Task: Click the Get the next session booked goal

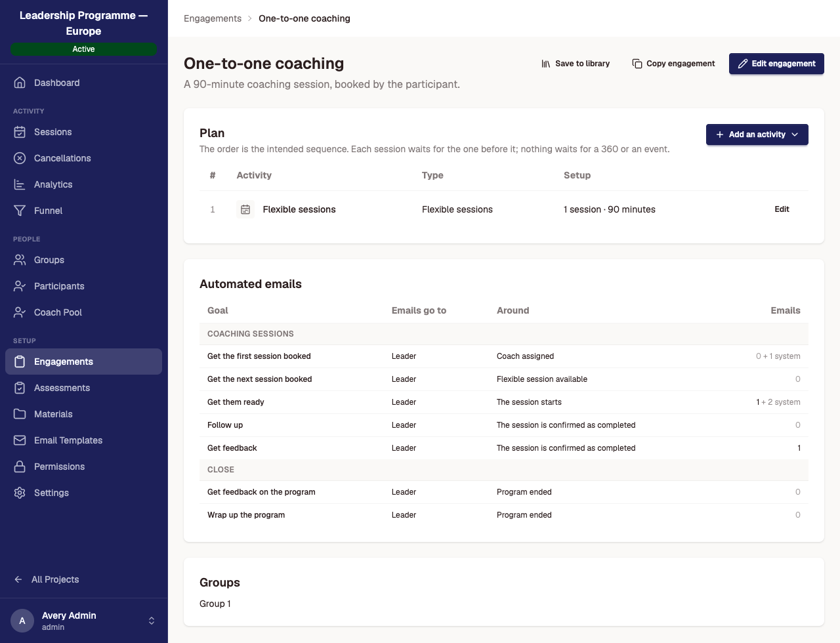Action: (x=260, y=379)
